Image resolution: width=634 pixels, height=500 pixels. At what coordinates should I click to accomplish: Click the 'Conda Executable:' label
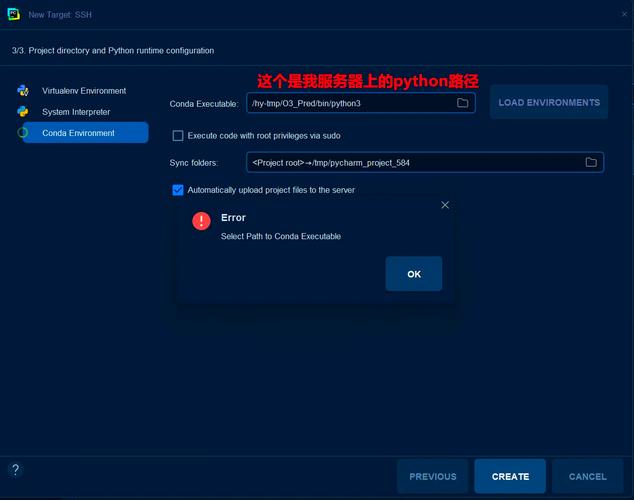click(203, 104)
